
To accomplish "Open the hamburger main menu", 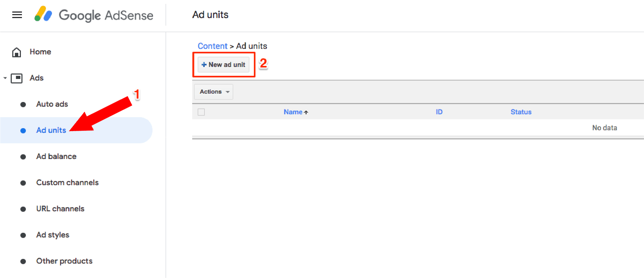I will [x=17, y=15].
